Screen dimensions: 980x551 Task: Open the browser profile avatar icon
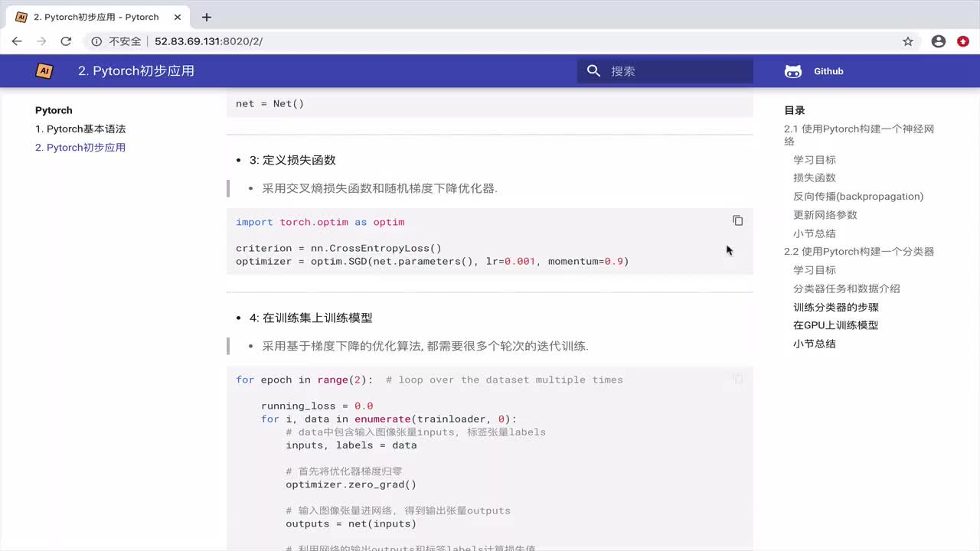[x=939, y=41]
